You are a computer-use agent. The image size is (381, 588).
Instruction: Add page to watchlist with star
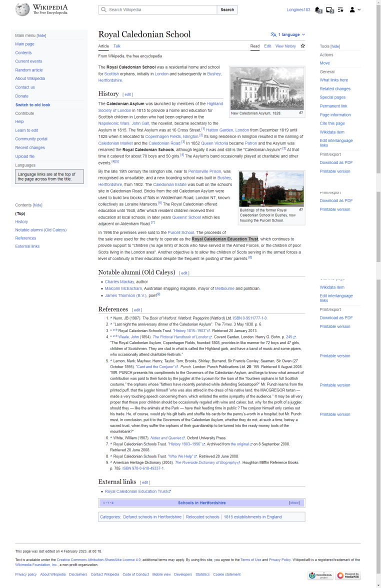click(302, 46)
